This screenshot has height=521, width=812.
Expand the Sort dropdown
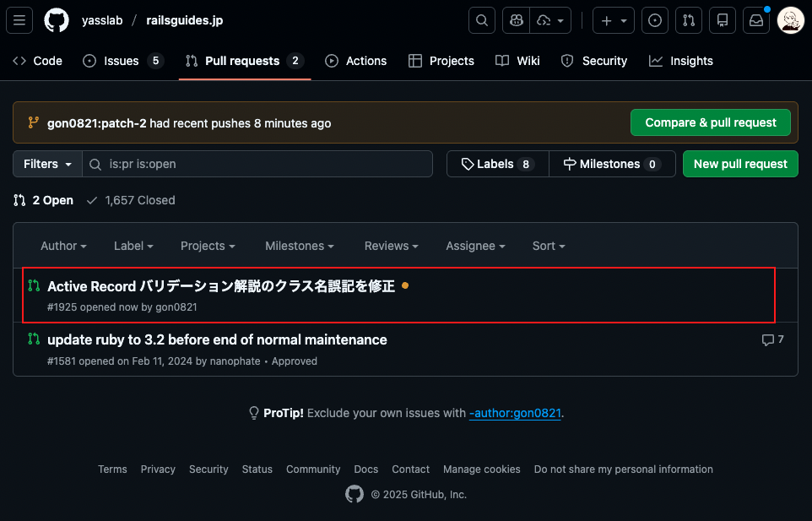[x=549, y=246]
